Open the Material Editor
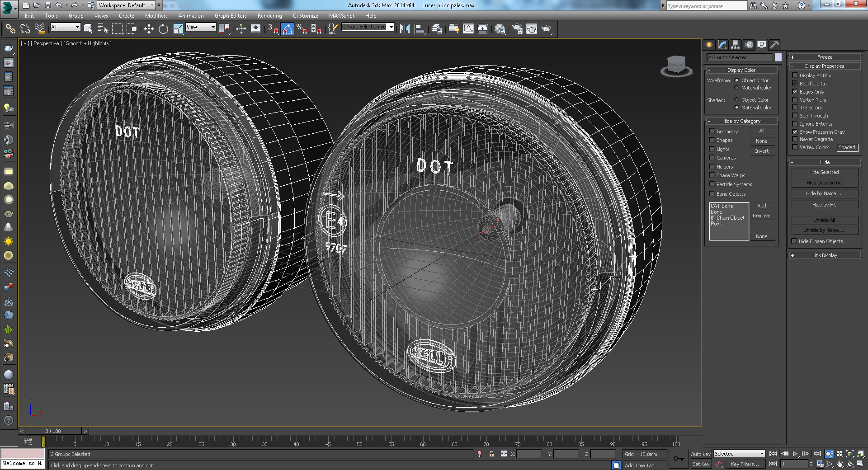This screenshot has height=470, width=868. pos(500,29)
